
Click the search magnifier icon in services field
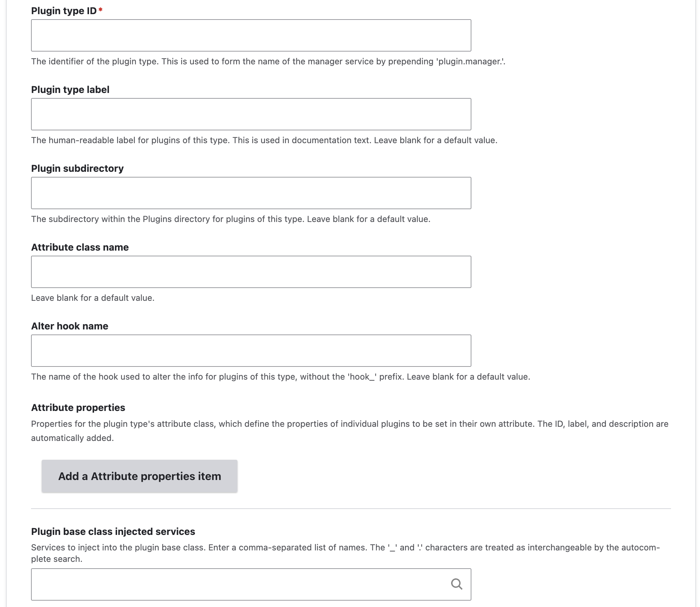pyautogui.click(x=456, y=584)
